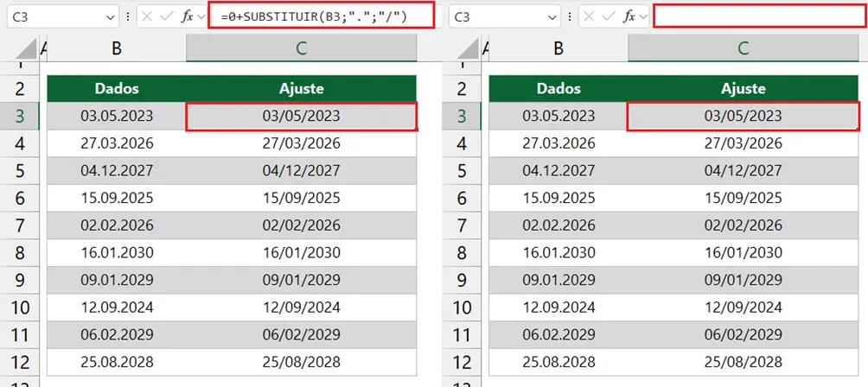868x387 pixels.
Task: Select cell 25/08/2028 in right sheet
Action: (743, 363)
